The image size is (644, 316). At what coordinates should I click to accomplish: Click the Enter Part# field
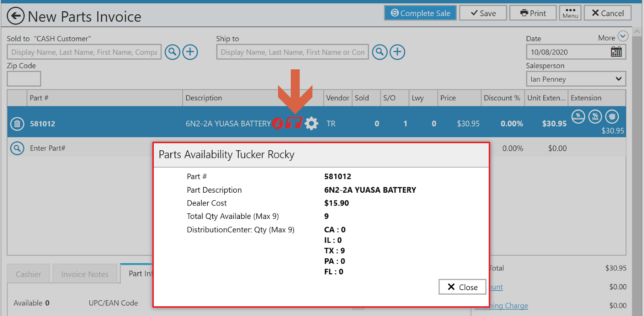click(47, 148)
